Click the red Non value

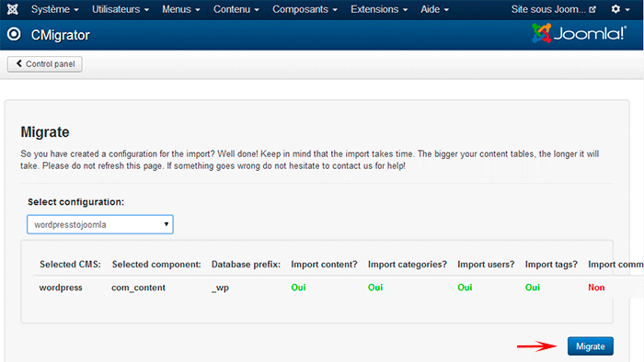[596, 288]
